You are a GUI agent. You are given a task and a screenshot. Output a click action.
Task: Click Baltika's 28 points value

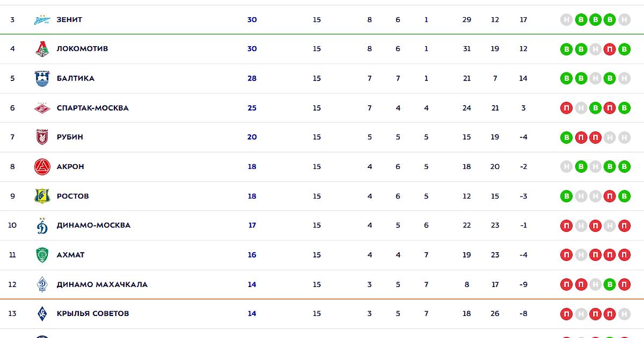click(252, 78)
